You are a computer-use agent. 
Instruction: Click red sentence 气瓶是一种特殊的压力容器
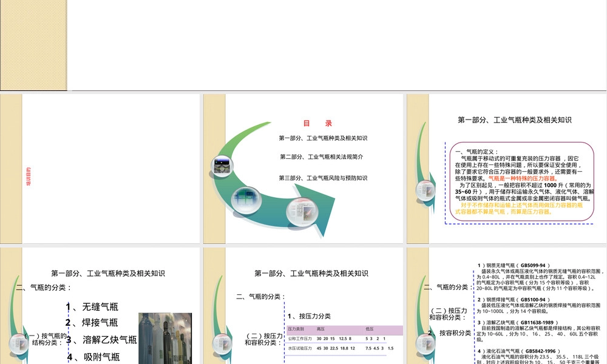point(523,178)
